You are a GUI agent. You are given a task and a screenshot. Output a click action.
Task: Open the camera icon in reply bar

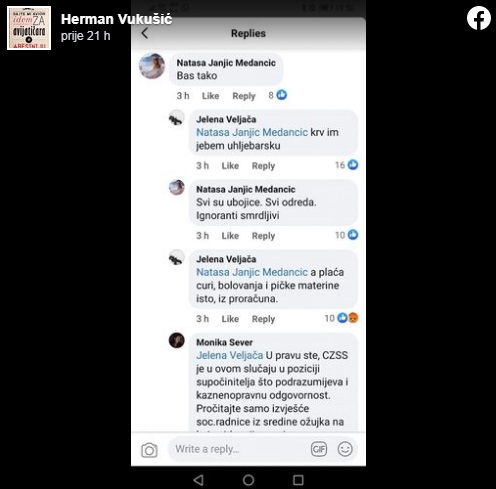(x=149, y=450)
